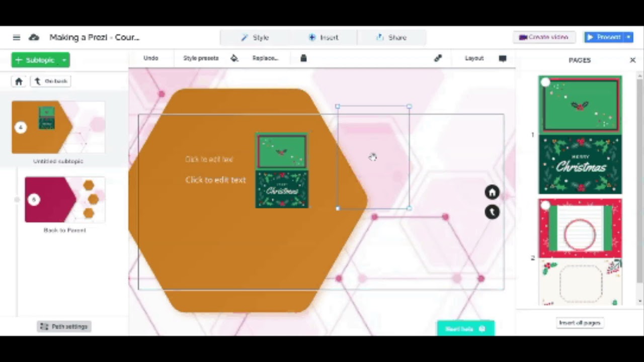Image resolution: width=644 pixels, height=362 pixels.
Task: Open the Style tab
Action: pos(255,37)
